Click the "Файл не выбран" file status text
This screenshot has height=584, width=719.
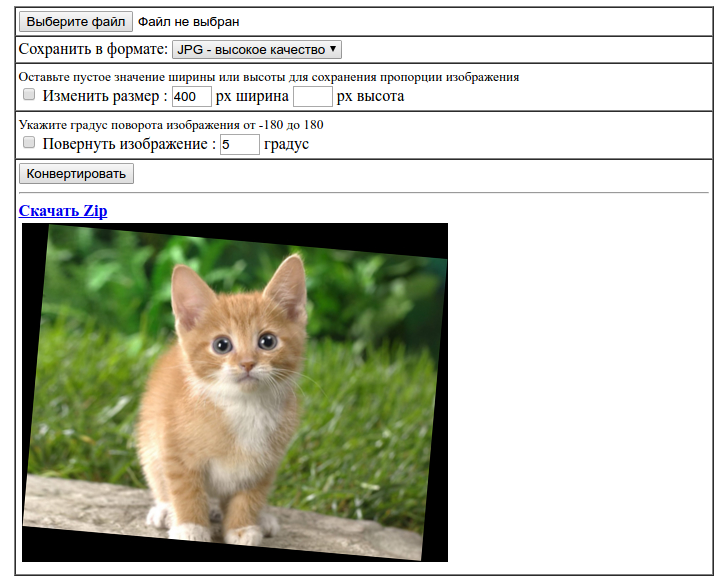point(188,21)
